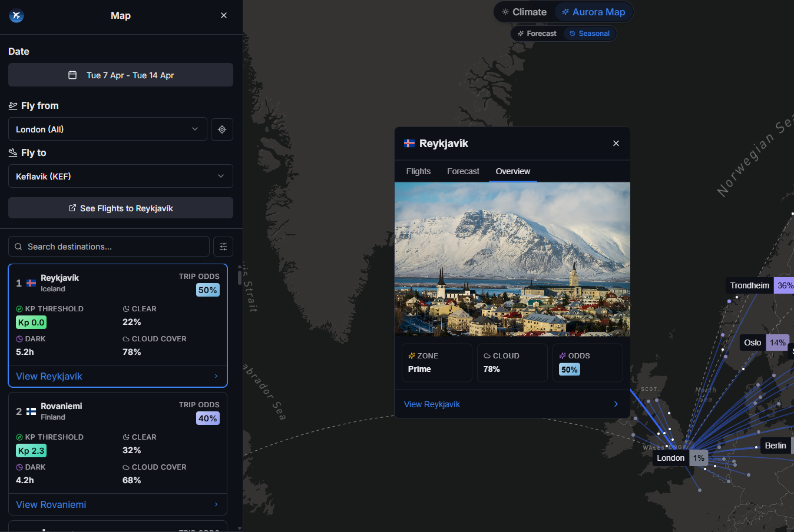794x532 pixels.
Task: Click the calendar icon in the date selector
Action: click(x=73, y=75)
